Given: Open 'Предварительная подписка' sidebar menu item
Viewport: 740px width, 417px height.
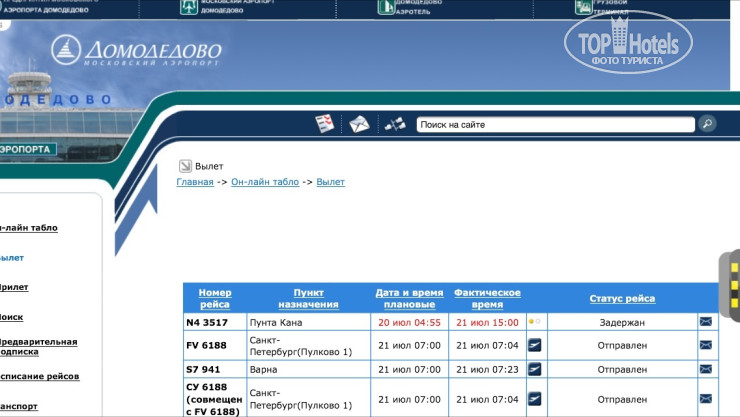Looking at the screenshot, I should coord(38,346).
